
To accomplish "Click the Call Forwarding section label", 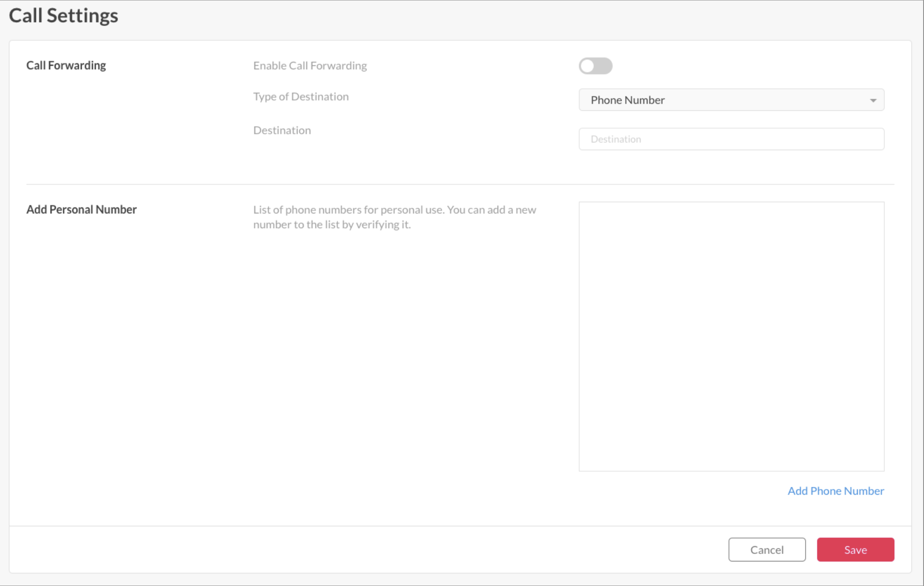I will point(66,65).
